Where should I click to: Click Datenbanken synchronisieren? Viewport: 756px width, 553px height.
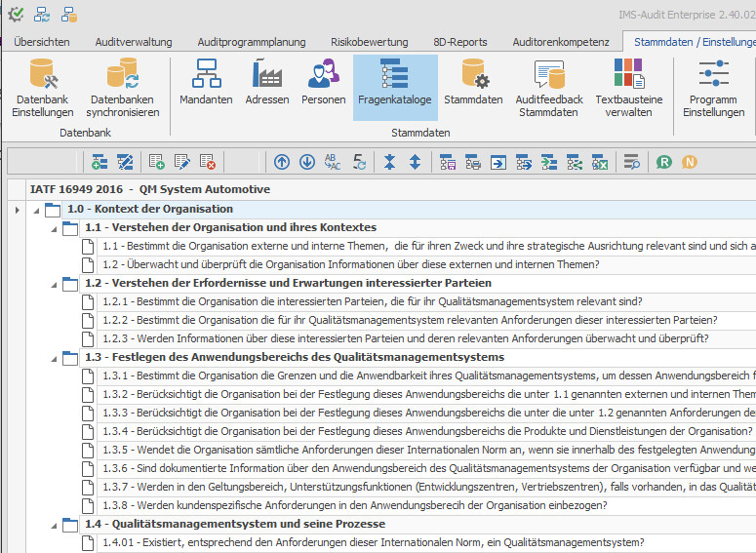tap(123, 88)
